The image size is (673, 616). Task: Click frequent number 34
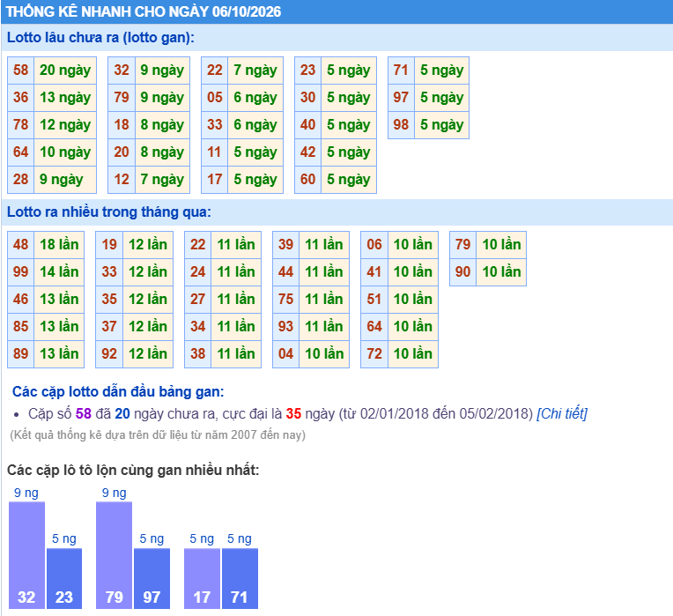point(198,326)
